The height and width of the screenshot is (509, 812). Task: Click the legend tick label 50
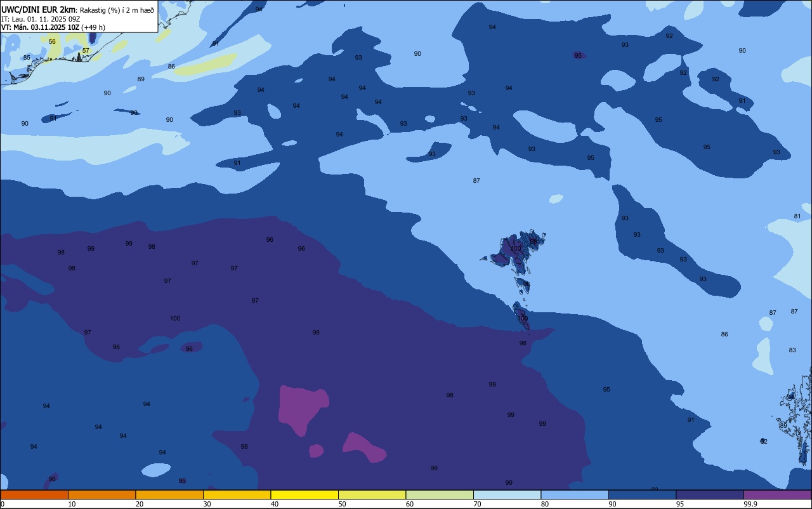point(342,504)
